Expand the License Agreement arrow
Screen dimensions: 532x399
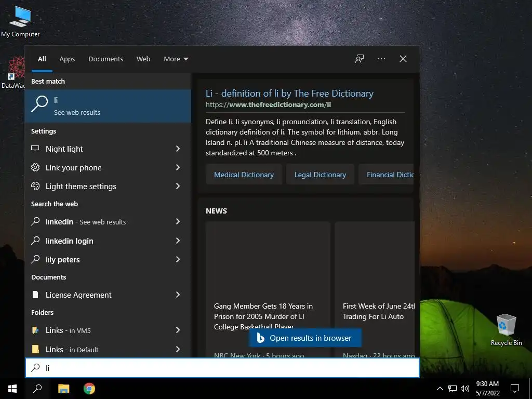(178, 295)
